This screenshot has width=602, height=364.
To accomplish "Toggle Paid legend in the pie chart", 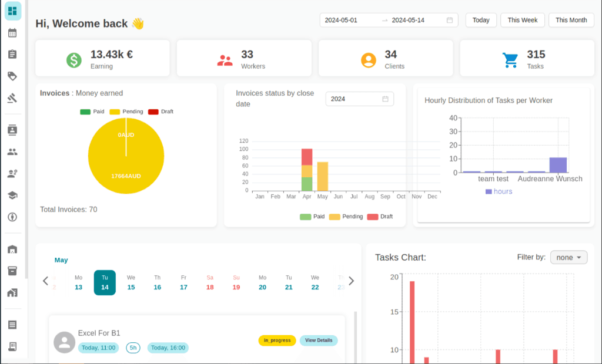I will click(92, 112).
